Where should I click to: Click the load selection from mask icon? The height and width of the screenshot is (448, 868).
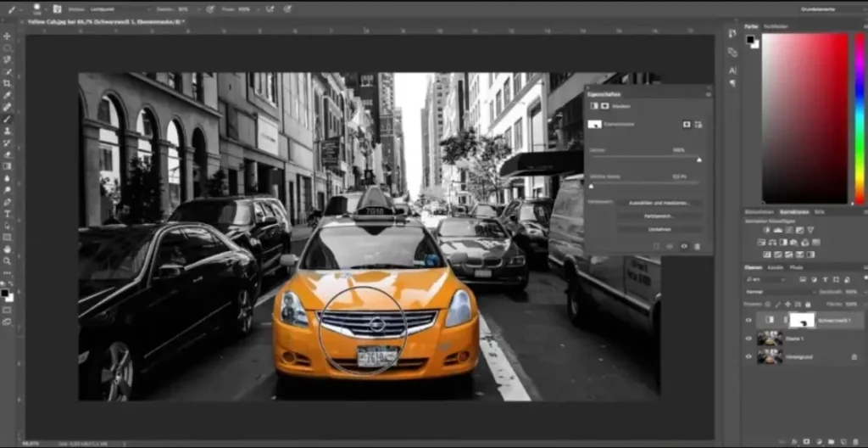point(657,246)
